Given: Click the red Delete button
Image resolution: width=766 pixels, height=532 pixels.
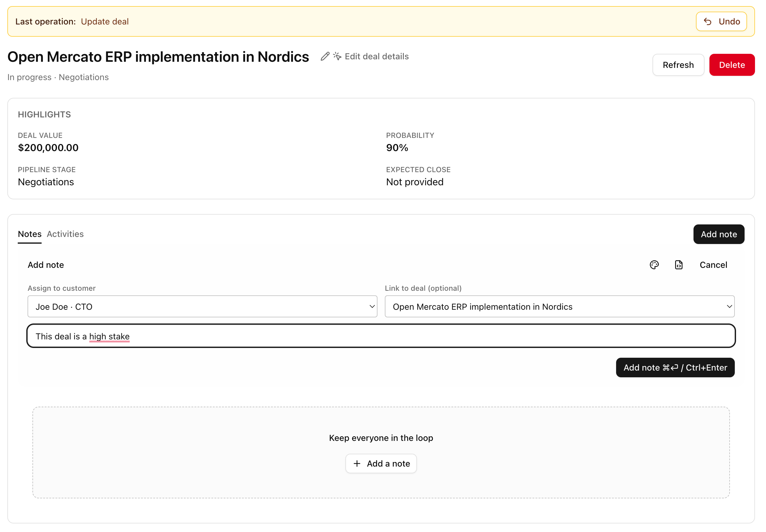Looking at the screenshot, I should pyautogui.click(x=732, y=65).
